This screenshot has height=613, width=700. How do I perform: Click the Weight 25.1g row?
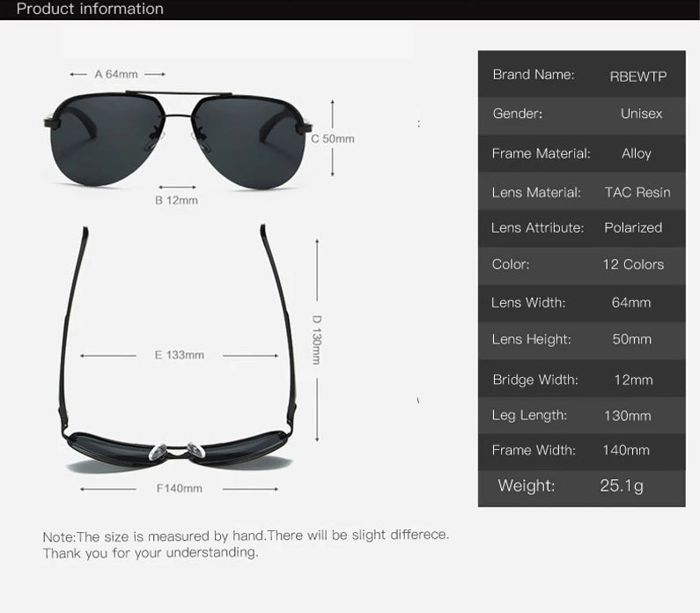coord(581,485)
